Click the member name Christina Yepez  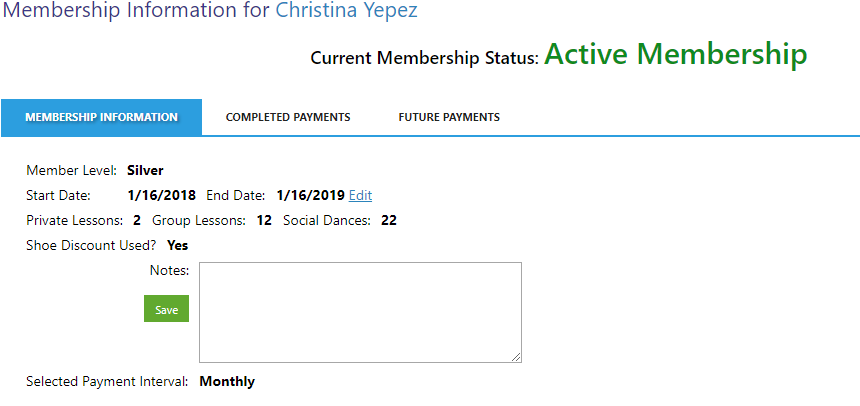click(346, 12)
